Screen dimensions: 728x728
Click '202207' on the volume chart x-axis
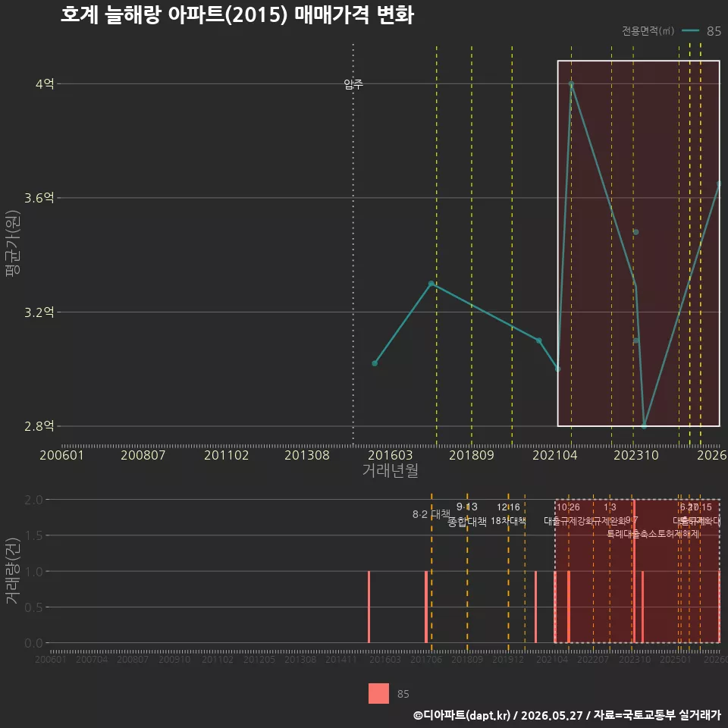[x=593, y=659]
